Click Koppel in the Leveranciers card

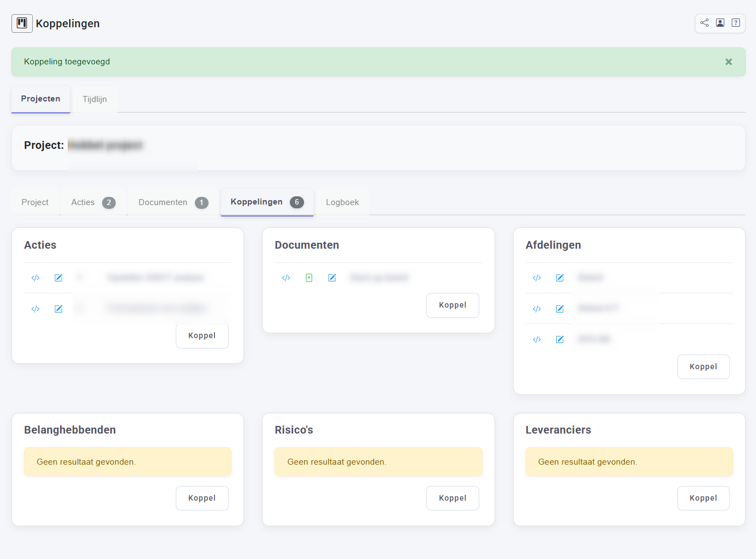[x=703, y=498]
